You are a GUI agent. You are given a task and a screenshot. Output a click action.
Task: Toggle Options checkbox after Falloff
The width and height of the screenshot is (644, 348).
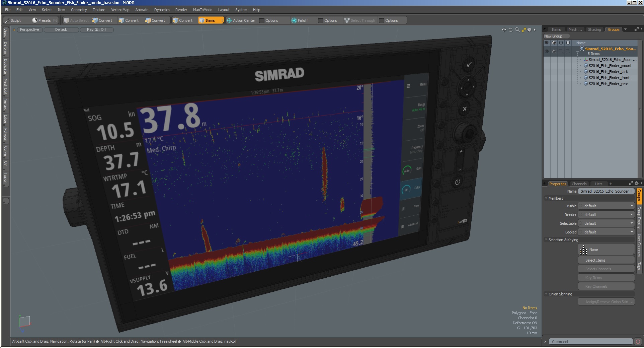(x=321, y=20)
